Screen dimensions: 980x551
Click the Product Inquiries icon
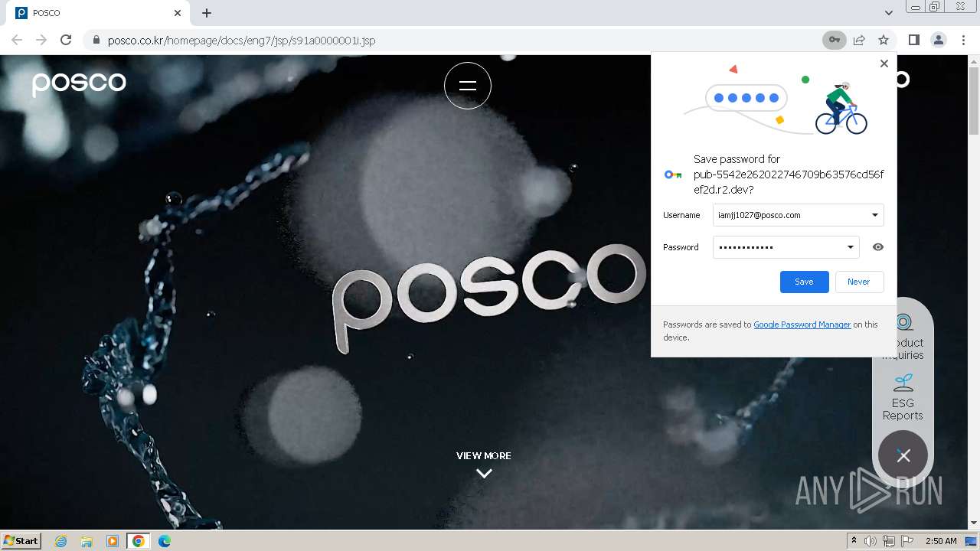pos(904,322)
